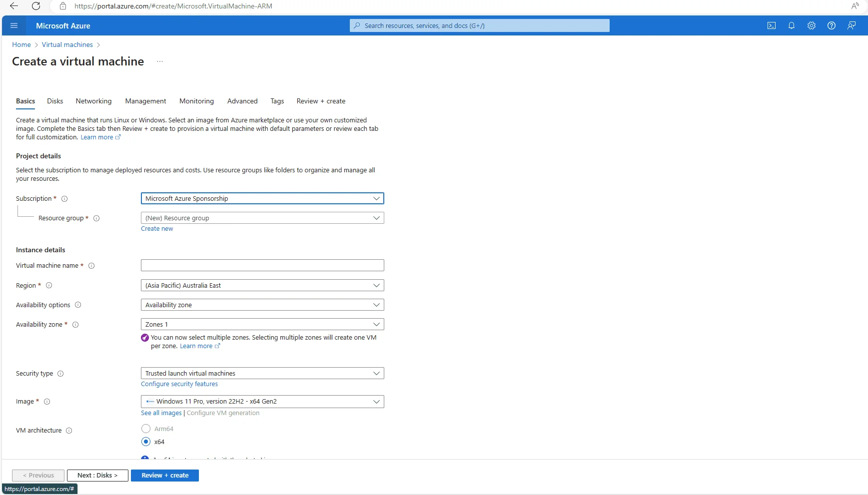
Task: Focus the Virtual machine name field
Action: [x=262, y=265]
